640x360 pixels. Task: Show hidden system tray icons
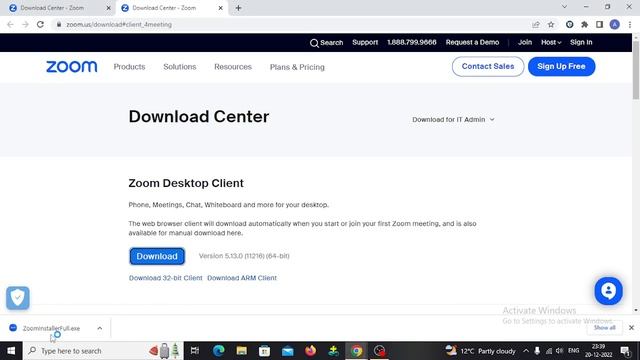coord(526,351)
